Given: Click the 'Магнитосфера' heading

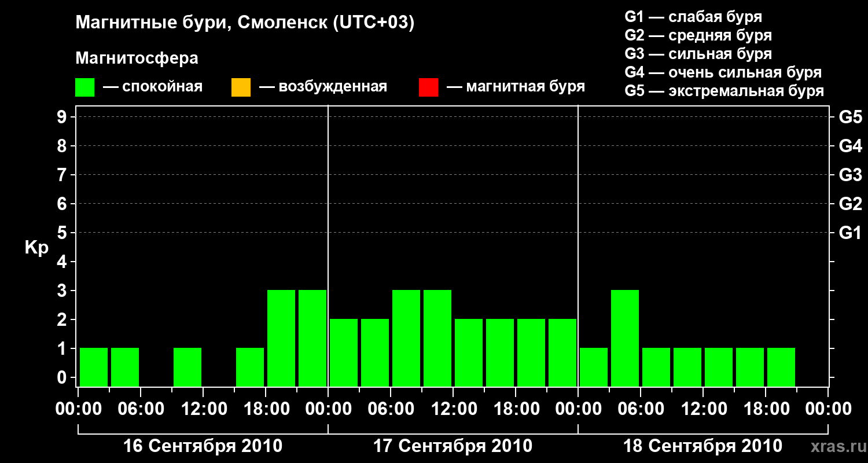Looking at the screenshot, I should (137, 58).
